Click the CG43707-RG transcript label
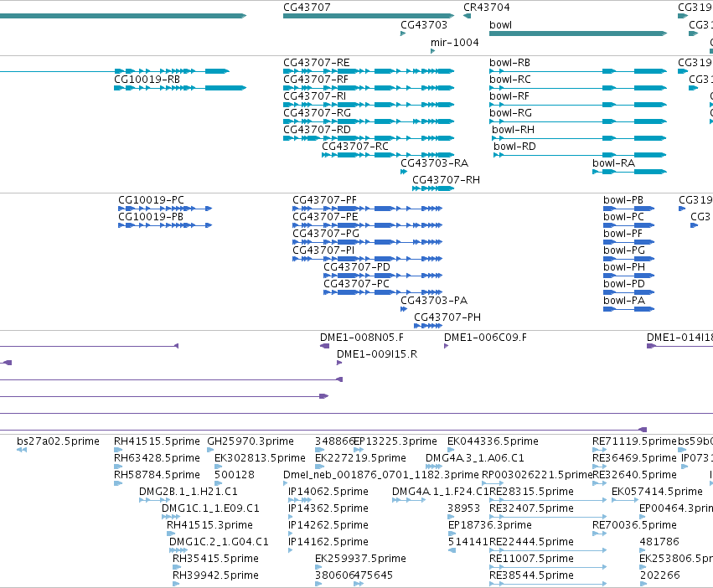The width and height of the screenshot is (713, 588). point(317,113)
